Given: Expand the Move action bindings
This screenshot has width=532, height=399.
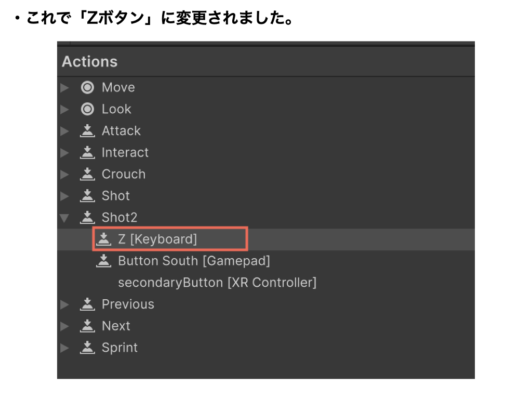Looking at the screenshot, I should (64, 88).
